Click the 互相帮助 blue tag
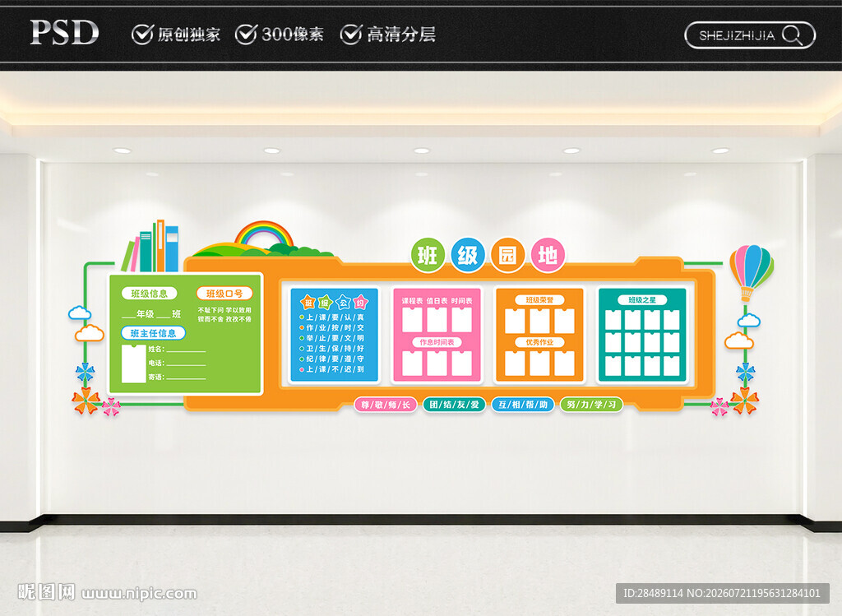 523,405
